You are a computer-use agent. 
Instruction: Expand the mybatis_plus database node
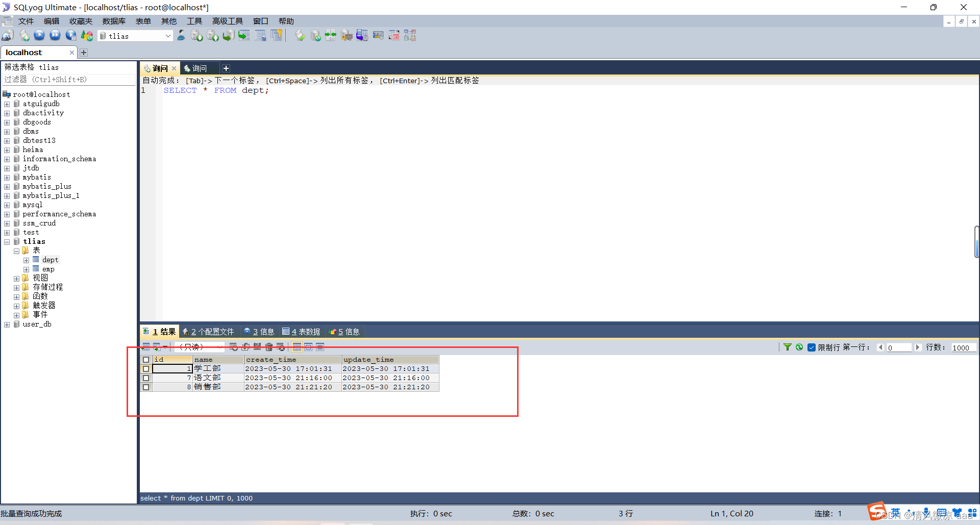point(7,187)
